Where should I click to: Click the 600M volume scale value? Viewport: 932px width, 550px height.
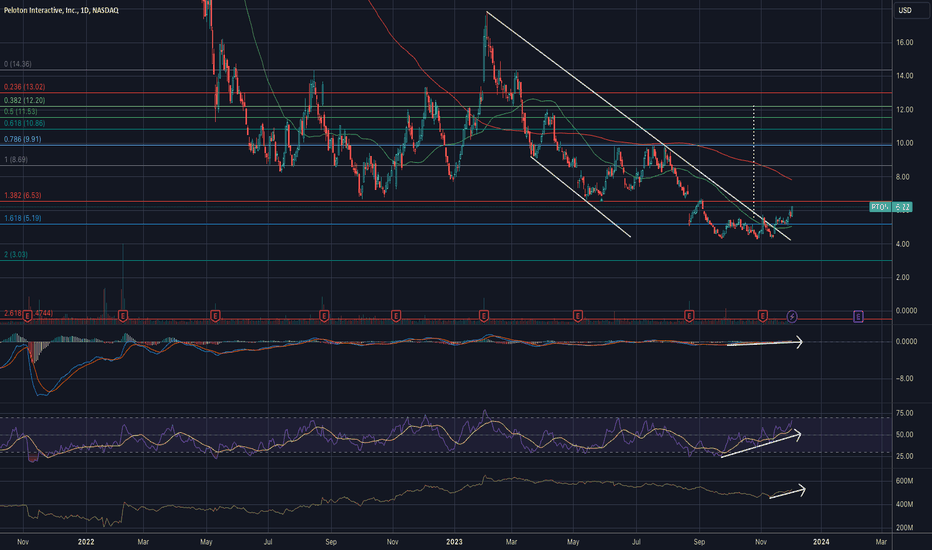pos(904,480)
